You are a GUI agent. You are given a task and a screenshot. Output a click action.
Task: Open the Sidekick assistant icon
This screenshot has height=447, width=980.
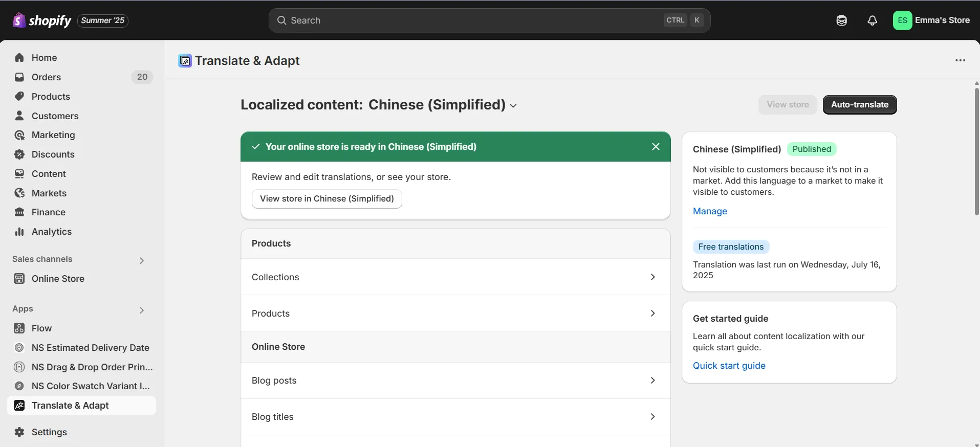coord(842,20)
